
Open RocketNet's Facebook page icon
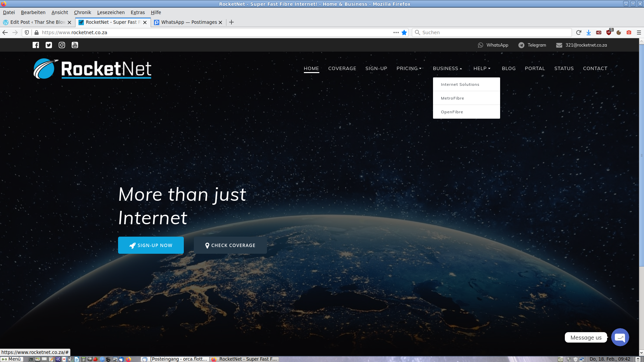(x=36, y=45)
